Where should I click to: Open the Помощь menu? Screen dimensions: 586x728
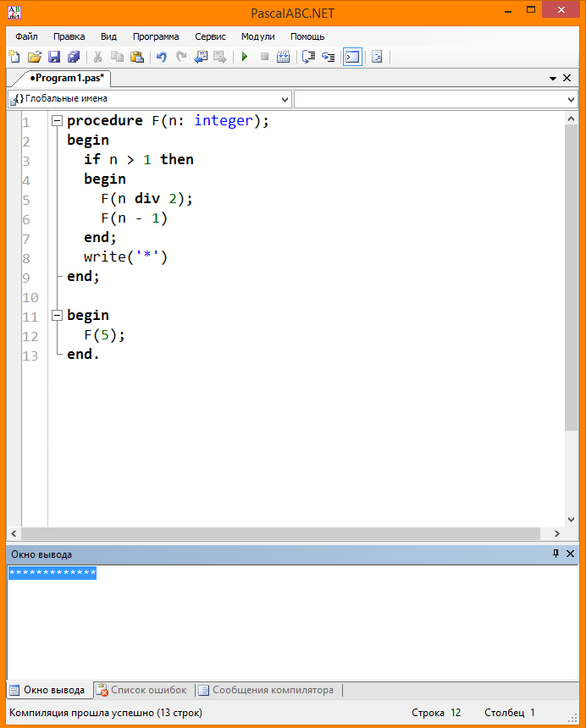pos(307,36)
